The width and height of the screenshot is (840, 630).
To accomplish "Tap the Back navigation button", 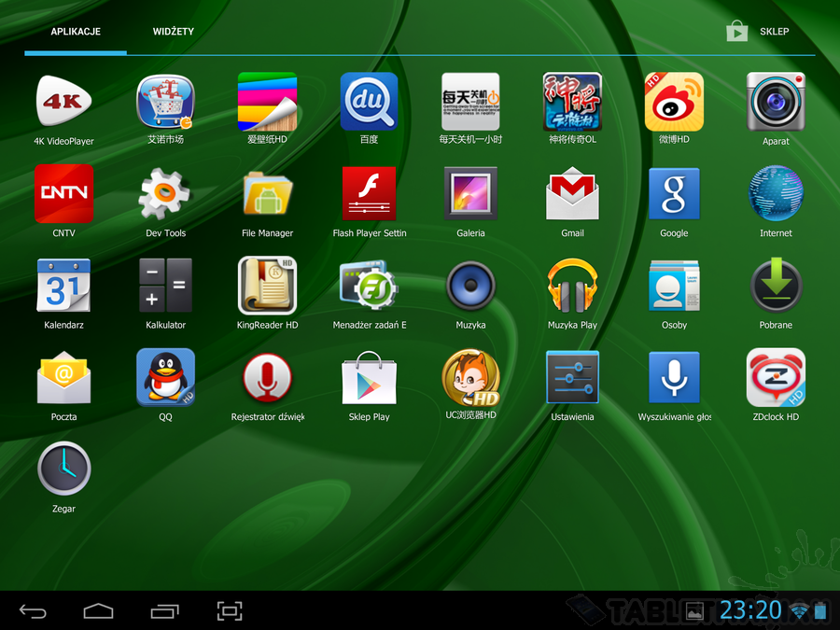I will pyautogui.click(x=33, y=610).
